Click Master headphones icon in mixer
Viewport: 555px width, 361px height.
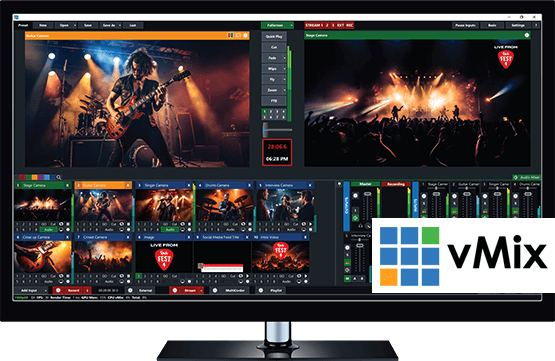(361, 225)
